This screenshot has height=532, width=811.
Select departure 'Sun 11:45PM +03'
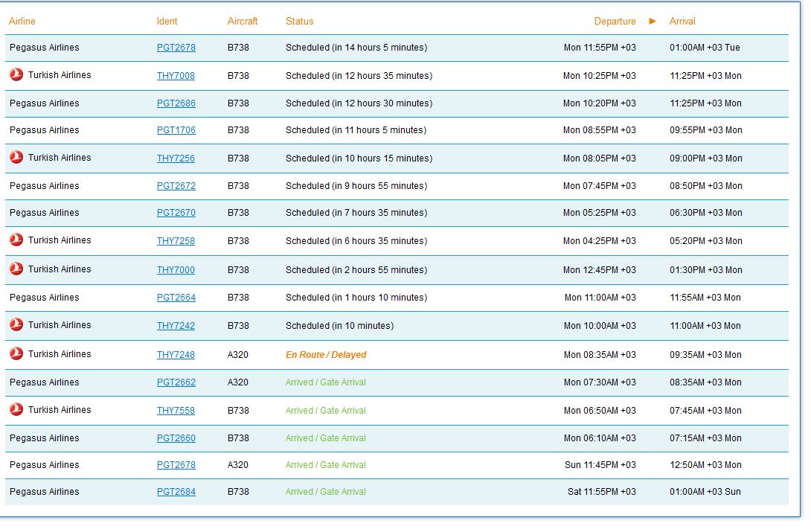600,465
